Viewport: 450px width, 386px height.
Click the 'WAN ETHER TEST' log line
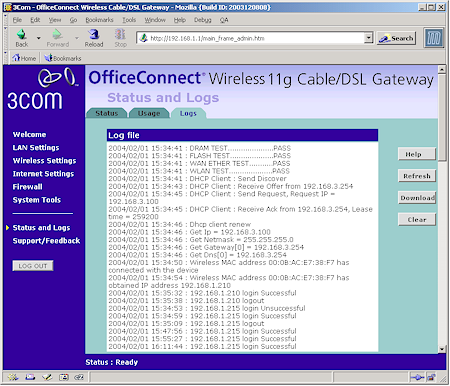coord(199,163)
